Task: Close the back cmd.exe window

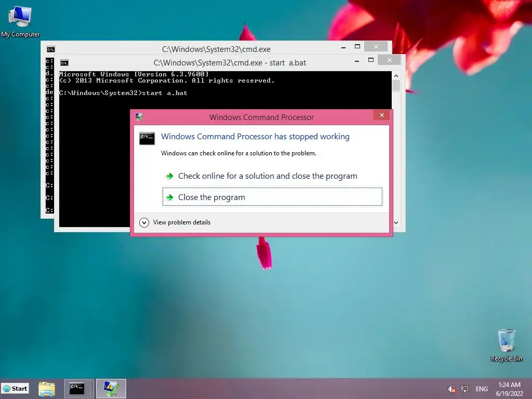Action: 376,46
